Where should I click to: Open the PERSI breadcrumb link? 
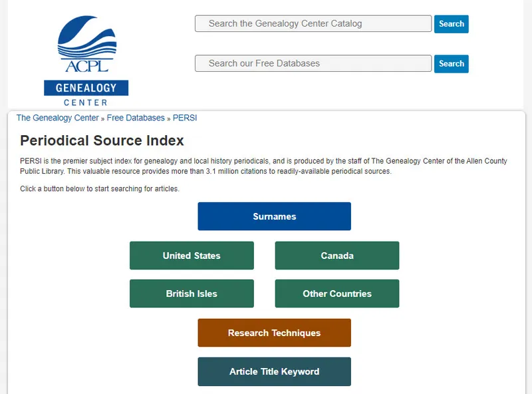coord(185,118)
